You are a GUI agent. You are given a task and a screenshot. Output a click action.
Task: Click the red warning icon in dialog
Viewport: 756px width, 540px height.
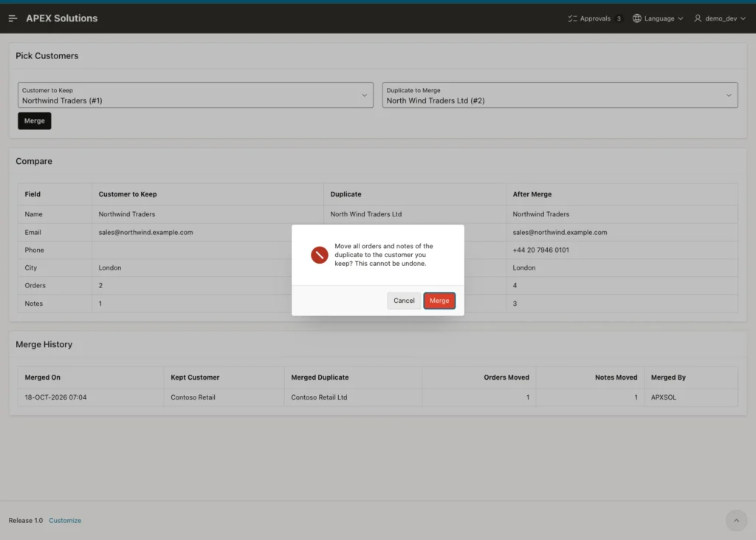[x=319, y=255]
